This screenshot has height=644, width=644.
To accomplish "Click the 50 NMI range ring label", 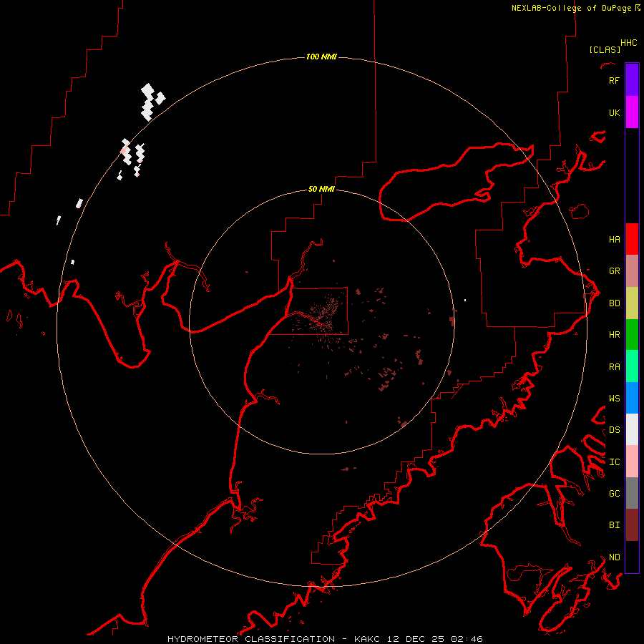I will click(x=321, y=189).
